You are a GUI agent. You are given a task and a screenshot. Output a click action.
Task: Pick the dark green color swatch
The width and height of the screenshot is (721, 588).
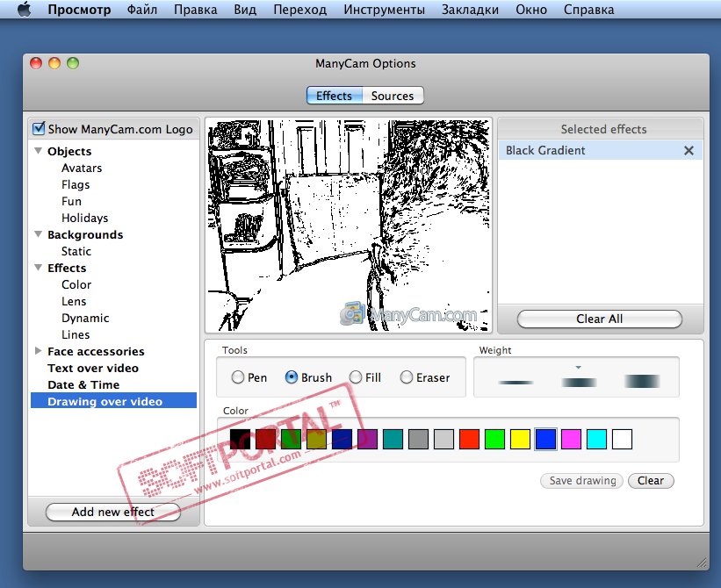click(291, 439)
